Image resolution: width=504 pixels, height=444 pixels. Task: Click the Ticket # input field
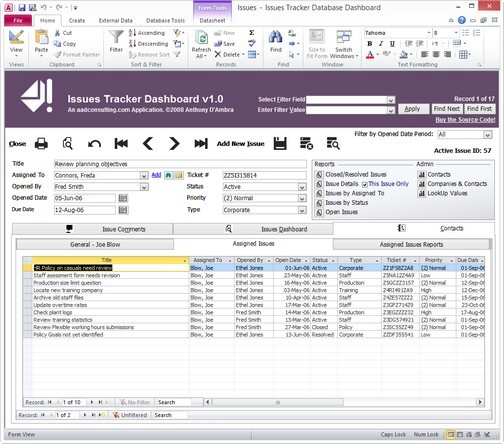(x=264, y=175)
